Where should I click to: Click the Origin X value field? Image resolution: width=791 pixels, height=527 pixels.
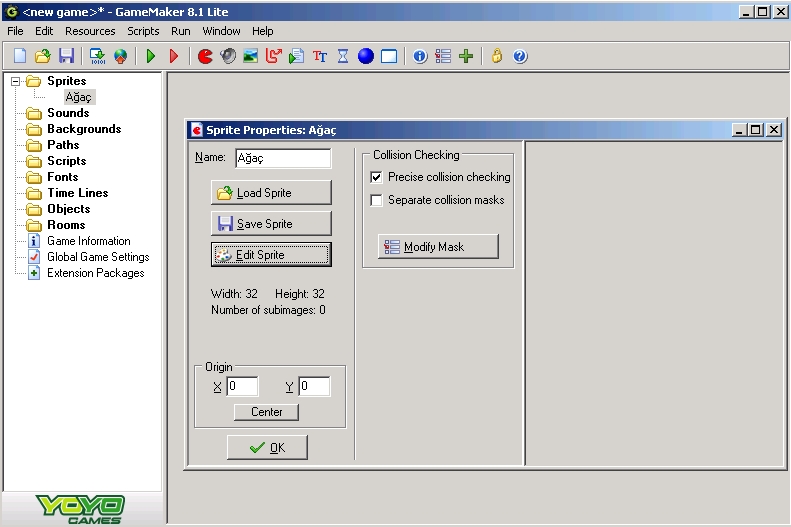(242, 386)
